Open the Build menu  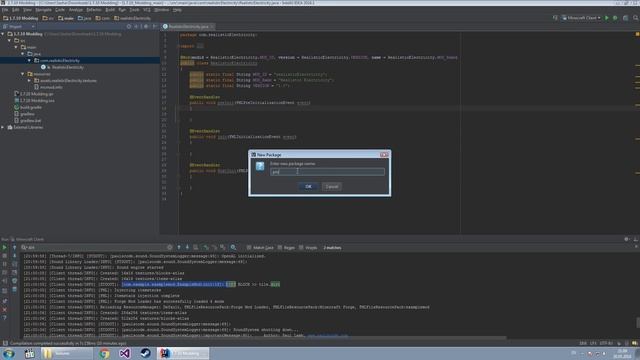pos(110,9)
